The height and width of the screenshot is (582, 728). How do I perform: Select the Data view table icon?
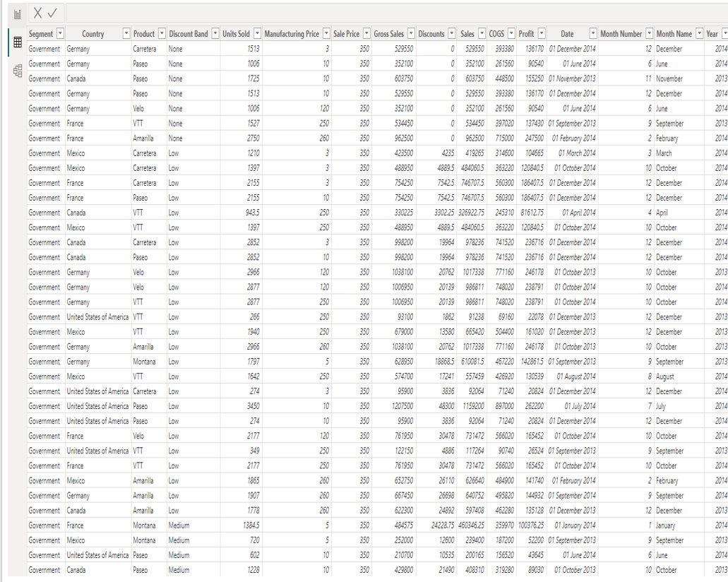click(x=18, y=42)
